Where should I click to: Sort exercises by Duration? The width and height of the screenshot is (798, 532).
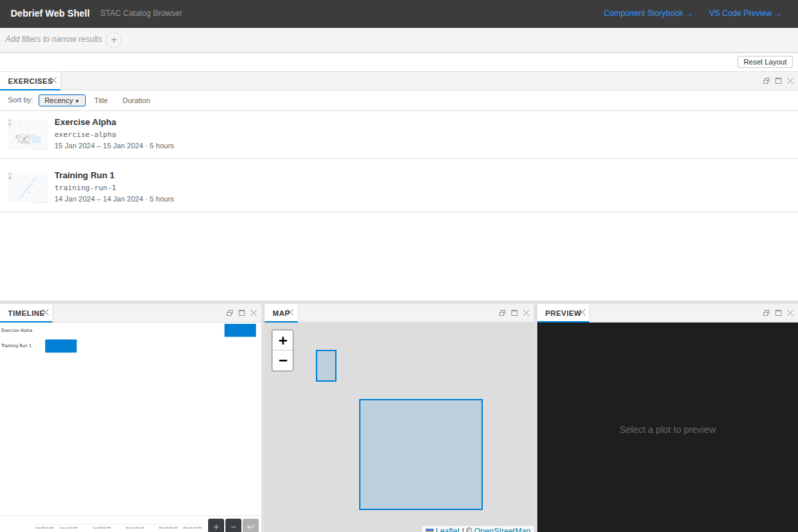point(136,100)
